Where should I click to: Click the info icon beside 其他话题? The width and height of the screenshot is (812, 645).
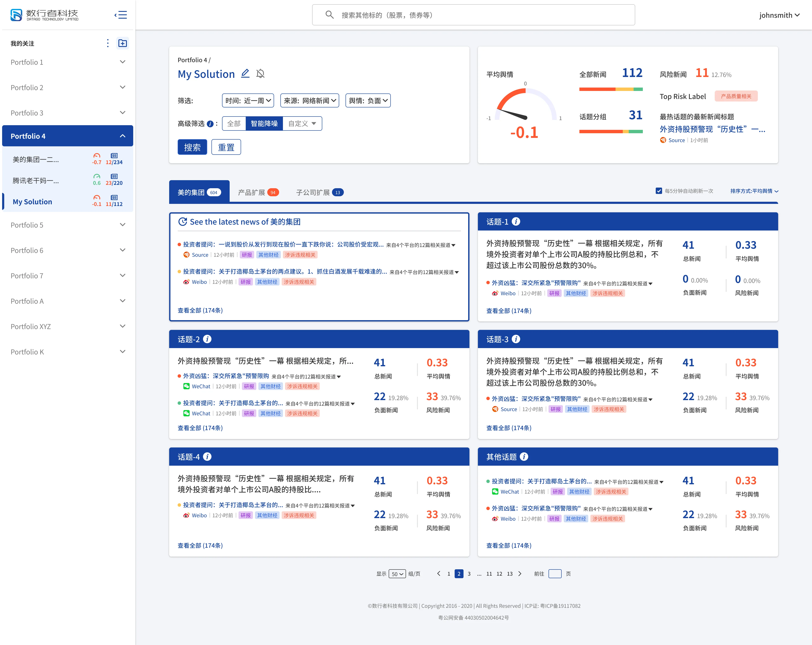point(524,457)
